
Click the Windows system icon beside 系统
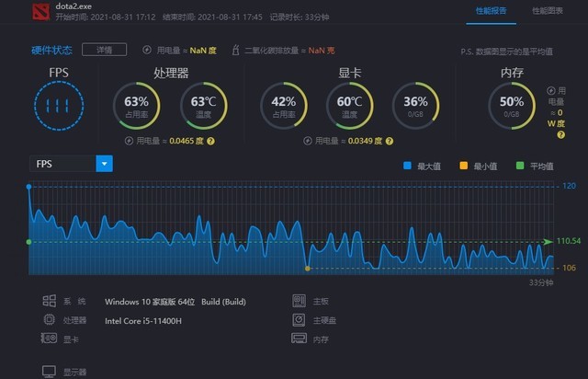tap(49, 301)
